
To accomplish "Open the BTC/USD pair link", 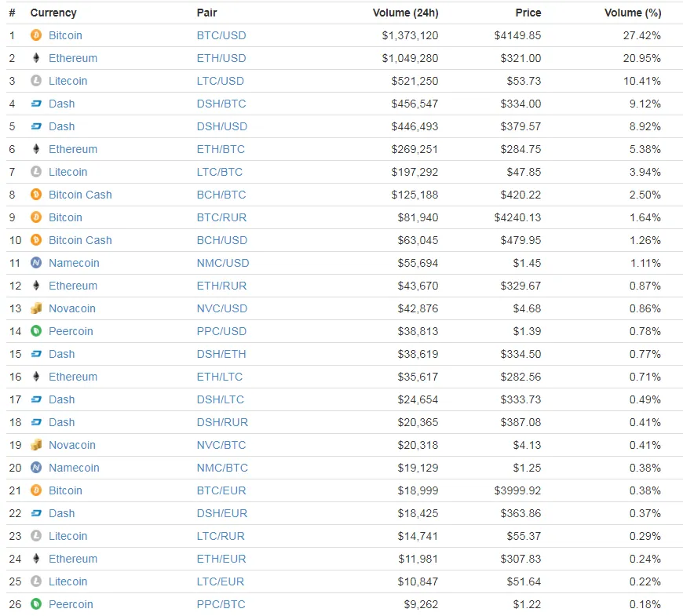I will coord(221,35).
